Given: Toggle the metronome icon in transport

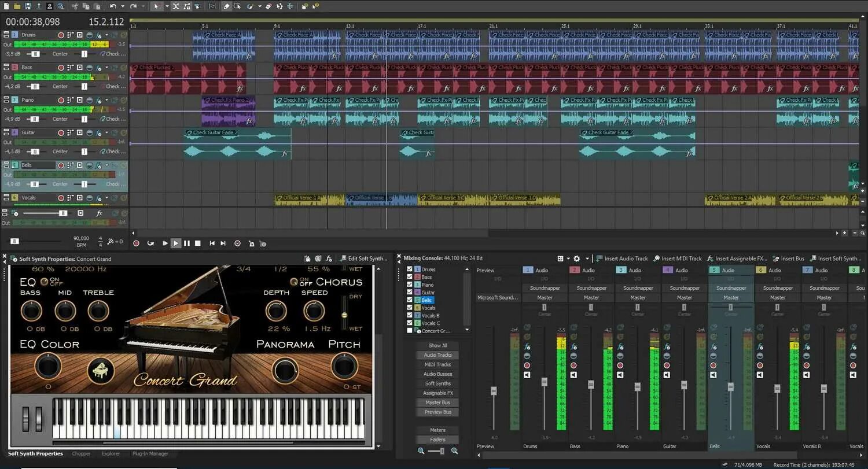Looking at the screenshot, I should (252, 243).
